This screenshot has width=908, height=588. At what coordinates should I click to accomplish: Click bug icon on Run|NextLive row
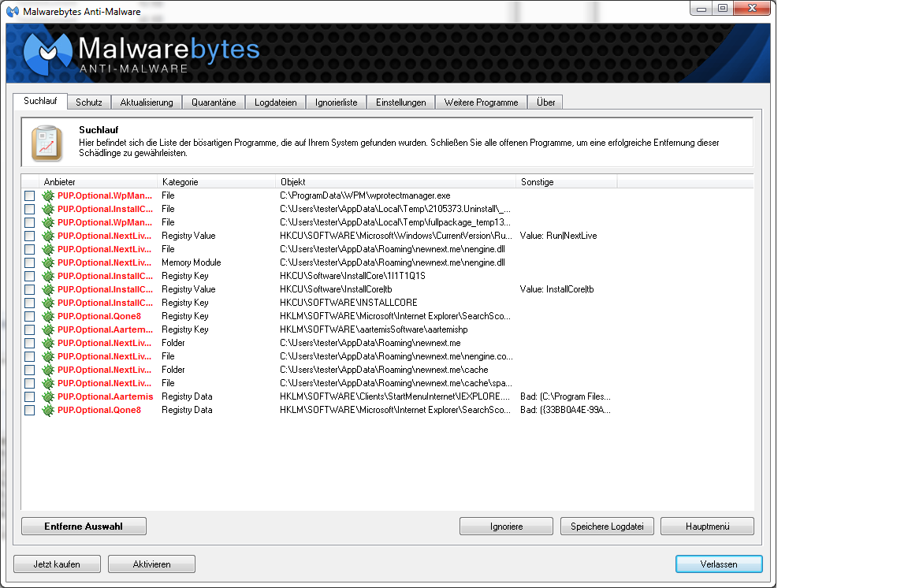tap(48, 236)
